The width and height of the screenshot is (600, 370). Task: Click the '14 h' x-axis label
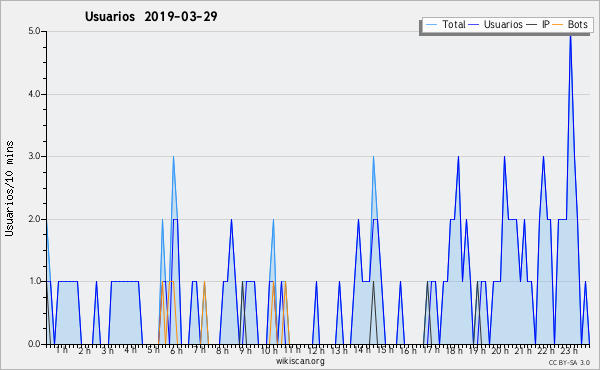pos(362,350)
